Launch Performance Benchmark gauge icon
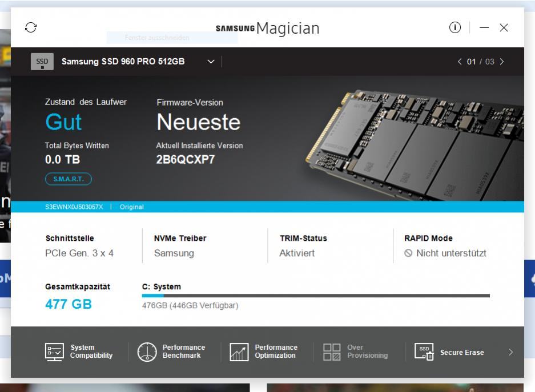 [147, 352]
